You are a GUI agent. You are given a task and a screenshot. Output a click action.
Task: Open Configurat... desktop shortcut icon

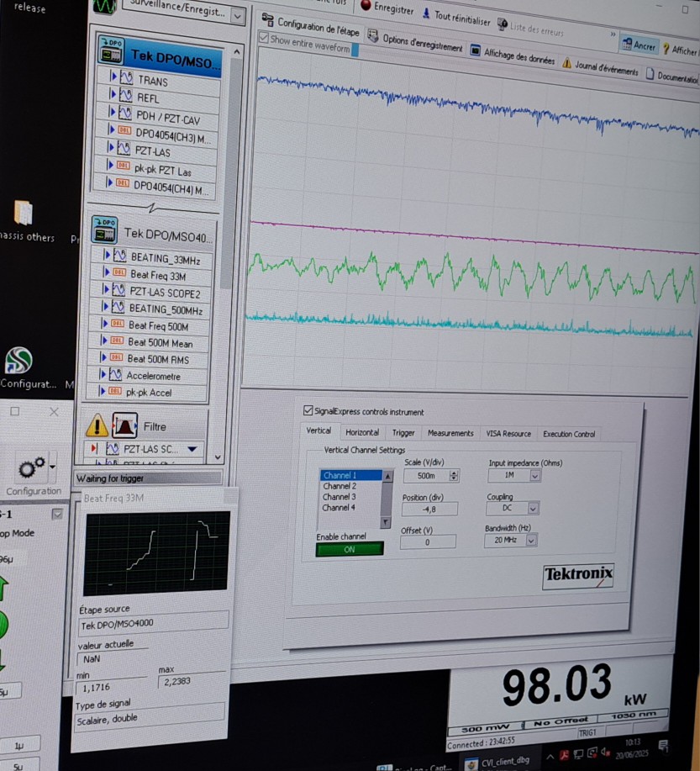pos(18,360)
